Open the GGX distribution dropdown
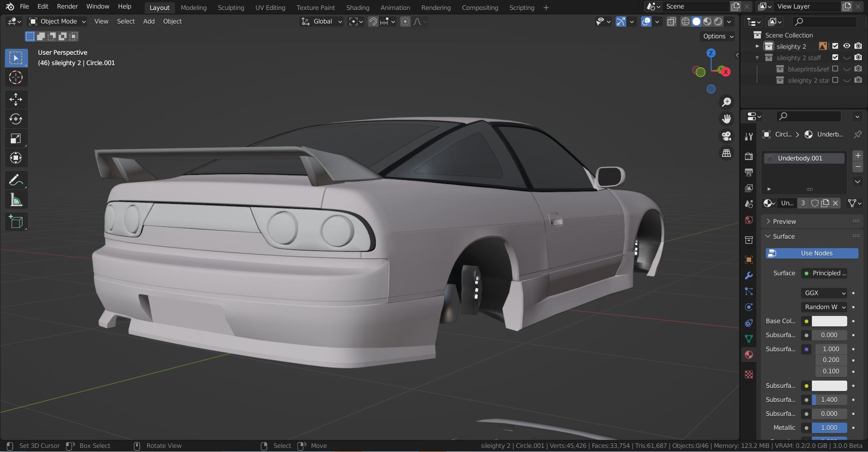This screenshot has height=452, width=868. point(824,293)
